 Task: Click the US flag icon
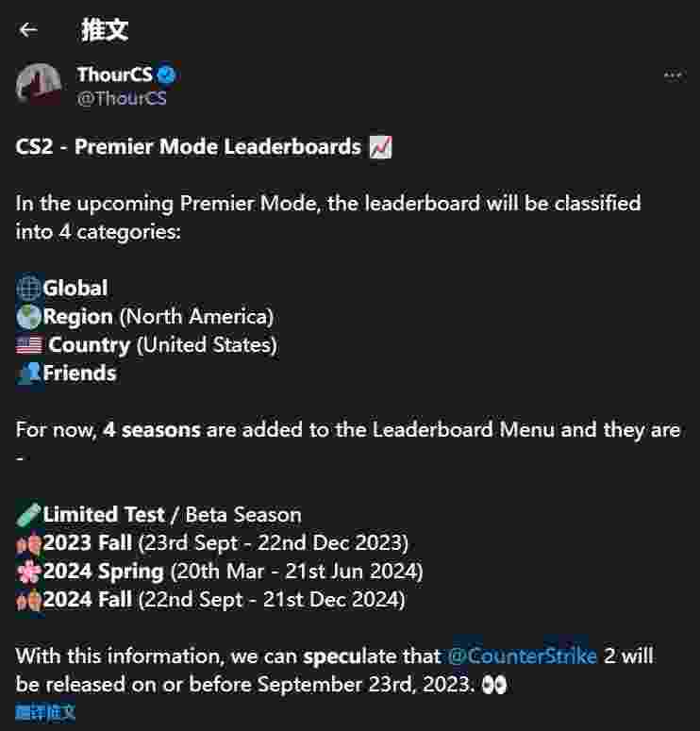[29, 345]
